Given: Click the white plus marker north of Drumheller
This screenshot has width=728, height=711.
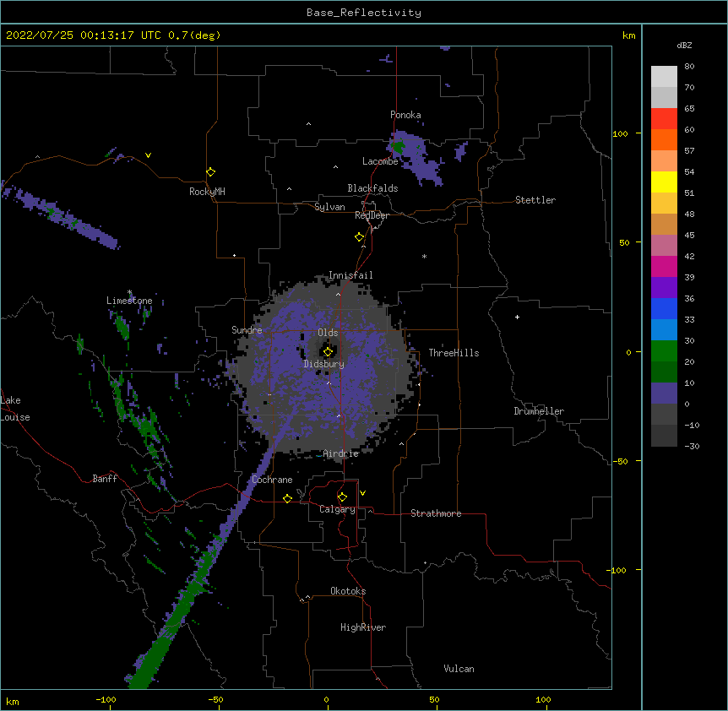Looking at the screenshot, I should 517,317.
